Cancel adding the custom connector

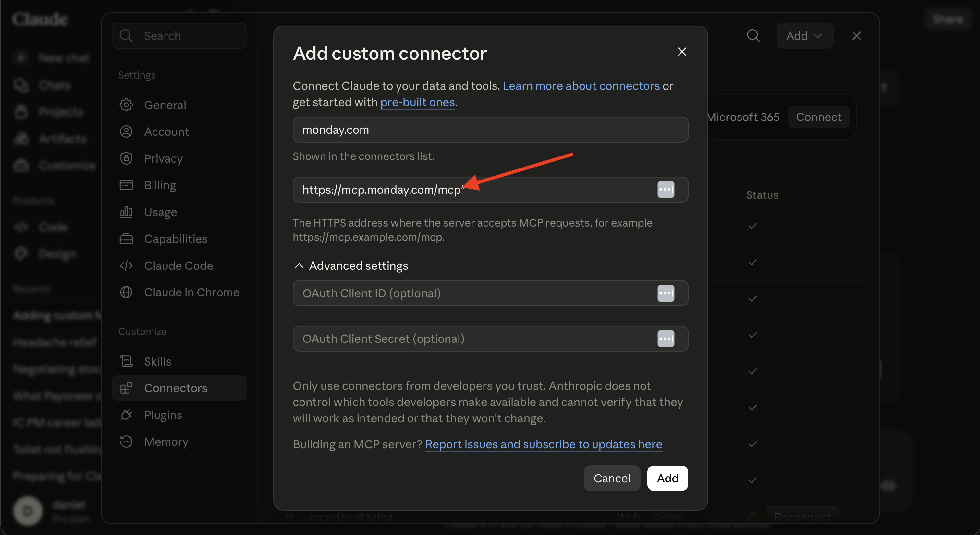[612, 478]
